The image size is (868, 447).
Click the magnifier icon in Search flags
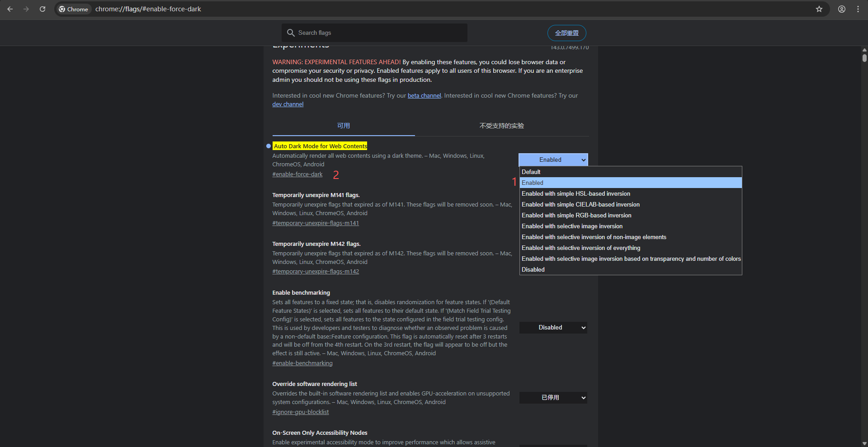pyautogui.click(x=291, y=33)
